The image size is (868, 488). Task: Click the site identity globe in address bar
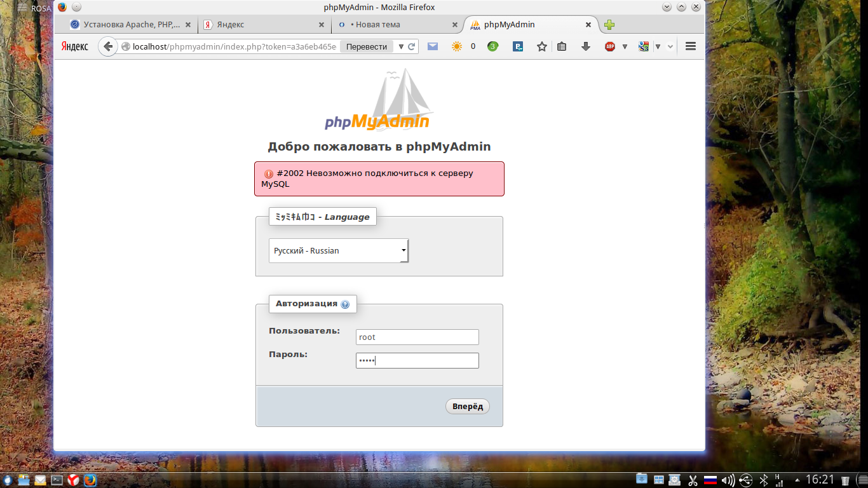tap(126, 46)
